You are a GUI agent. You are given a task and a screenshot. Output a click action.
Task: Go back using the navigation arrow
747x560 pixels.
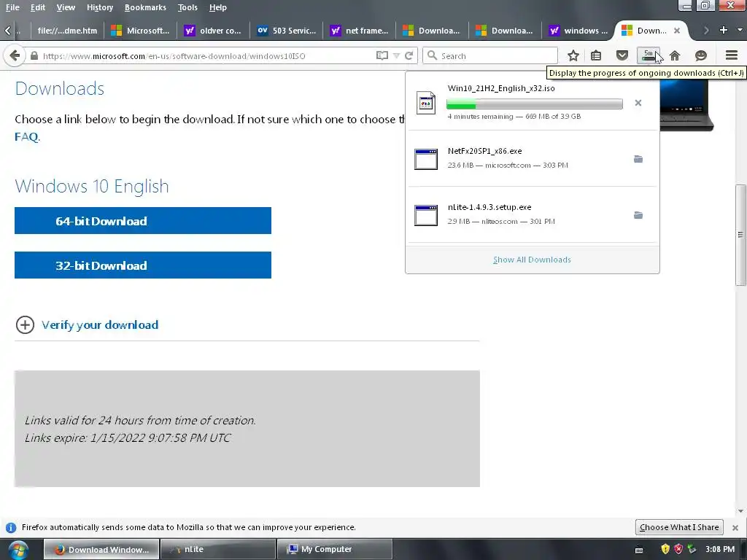[x=15, y=55]
